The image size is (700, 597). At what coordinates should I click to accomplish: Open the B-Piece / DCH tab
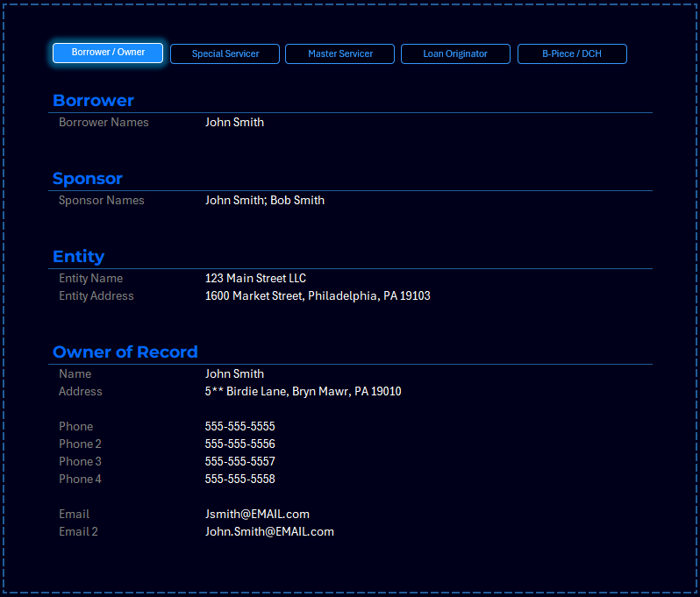tap(572, 54)
